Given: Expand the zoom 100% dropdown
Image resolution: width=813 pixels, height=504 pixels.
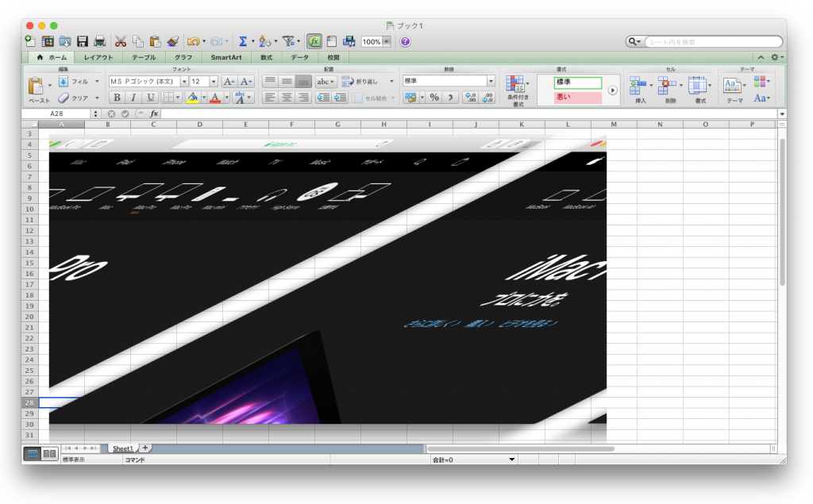Looking at the screenshot, I should [387, 41].
